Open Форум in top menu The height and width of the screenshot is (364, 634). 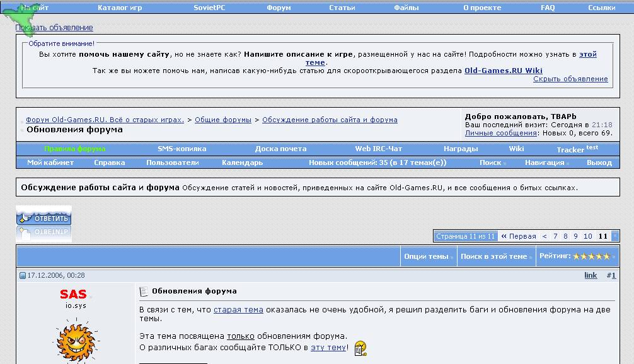click(x=279, y=8)
